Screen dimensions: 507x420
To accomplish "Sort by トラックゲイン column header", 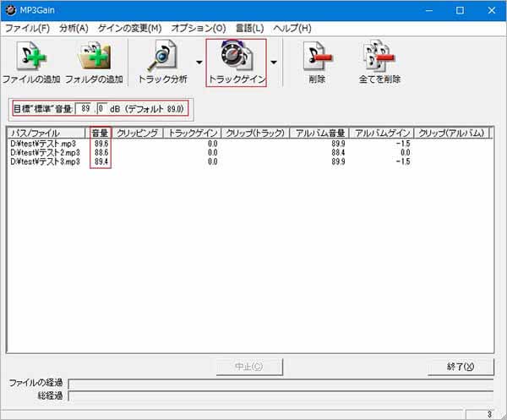I will tap(193, 134).
